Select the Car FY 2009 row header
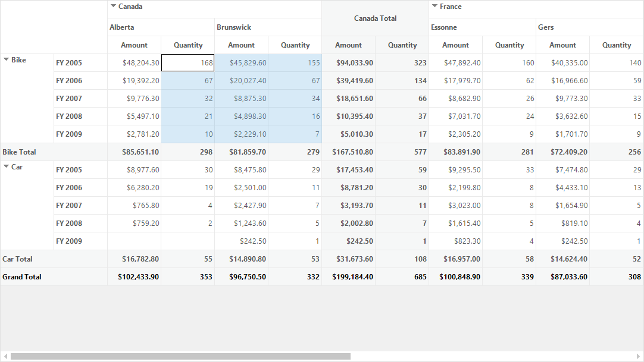 tap(80, 241)
